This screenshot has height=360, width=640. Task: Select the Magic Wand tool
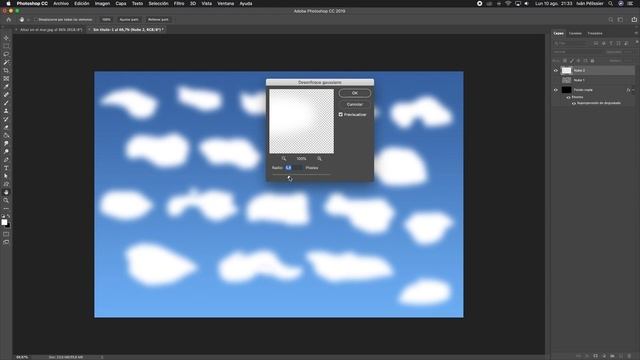[x=6, y=62]
